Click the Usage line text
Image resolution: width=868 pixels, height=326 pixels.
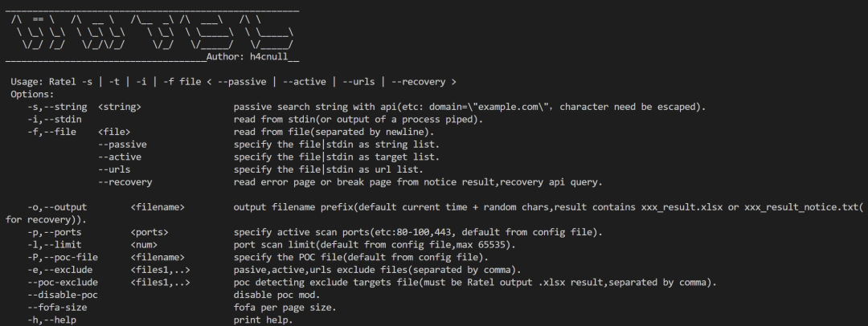(x=233, y=82)
